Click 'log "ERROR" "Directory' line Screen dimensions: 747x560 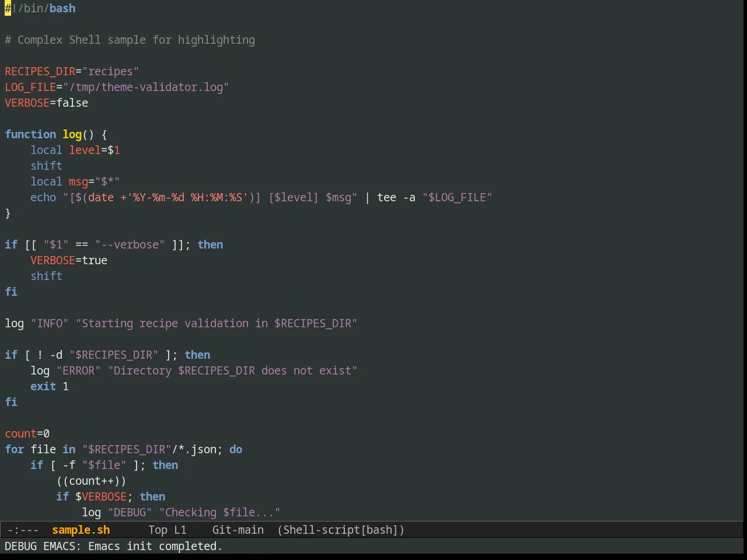click(x=194, y=370)
